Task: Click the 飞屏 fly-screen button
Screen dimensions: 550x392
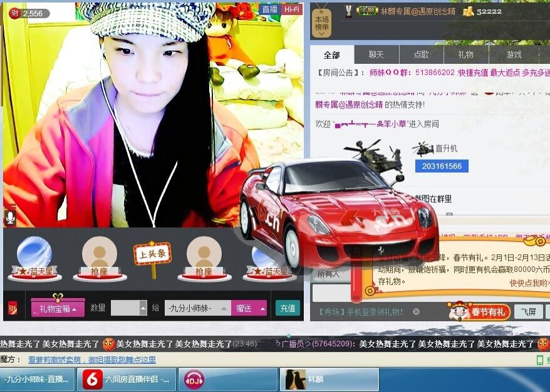Action: click(x=528, y=312)
